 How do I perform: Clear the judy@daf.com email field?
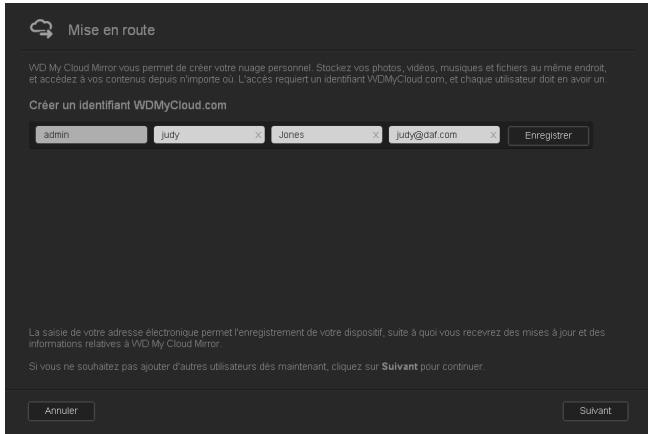tap(493, 135)
